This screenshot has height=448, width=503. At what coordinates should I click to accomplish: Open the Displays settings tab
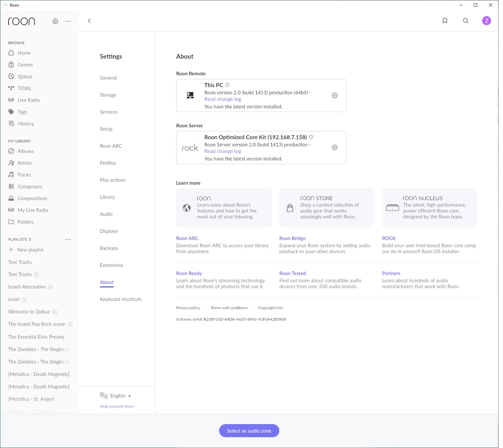coord(109,231)
